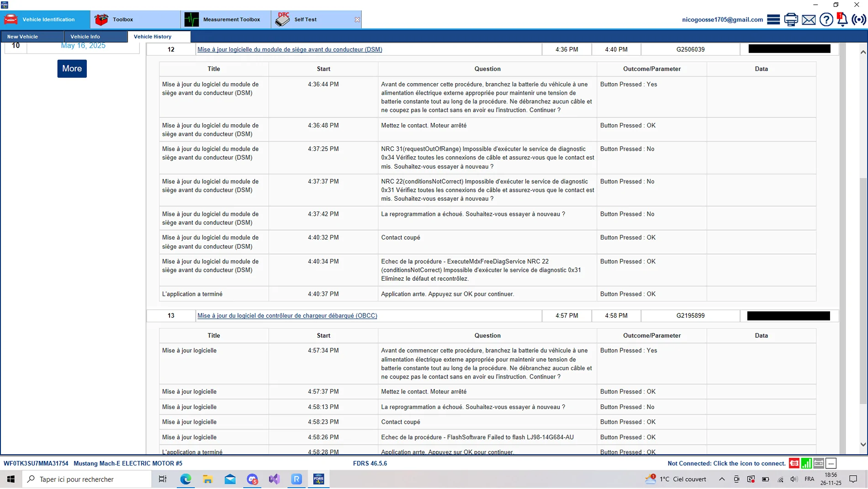Click the row number 12 cell
The width and height of the screenshot is (868, 489).
tap(171, 49)
